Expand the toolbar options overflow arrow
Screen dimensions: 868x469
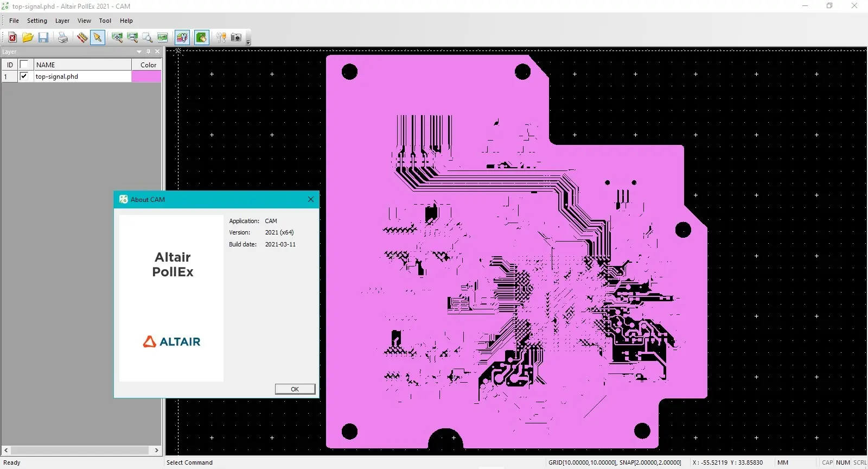click(x=248, y=42)
